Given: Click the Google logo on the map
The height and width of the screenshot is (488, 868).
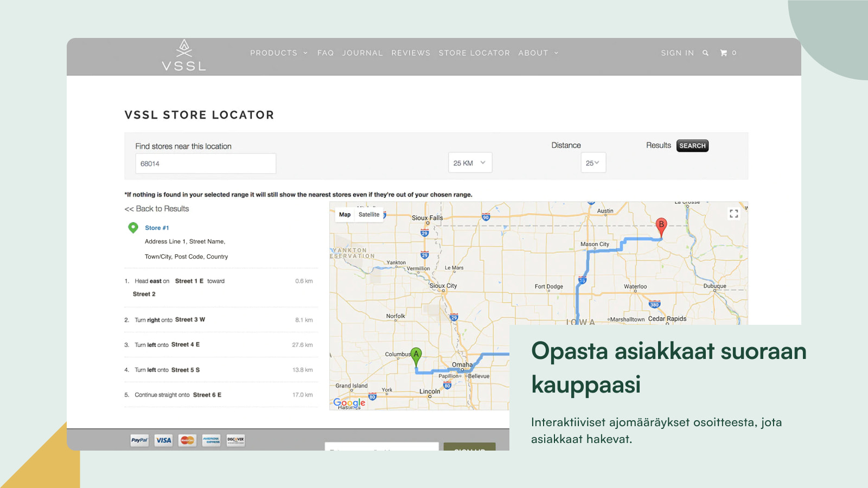Looking at the screenshot, I should point(349,402).
